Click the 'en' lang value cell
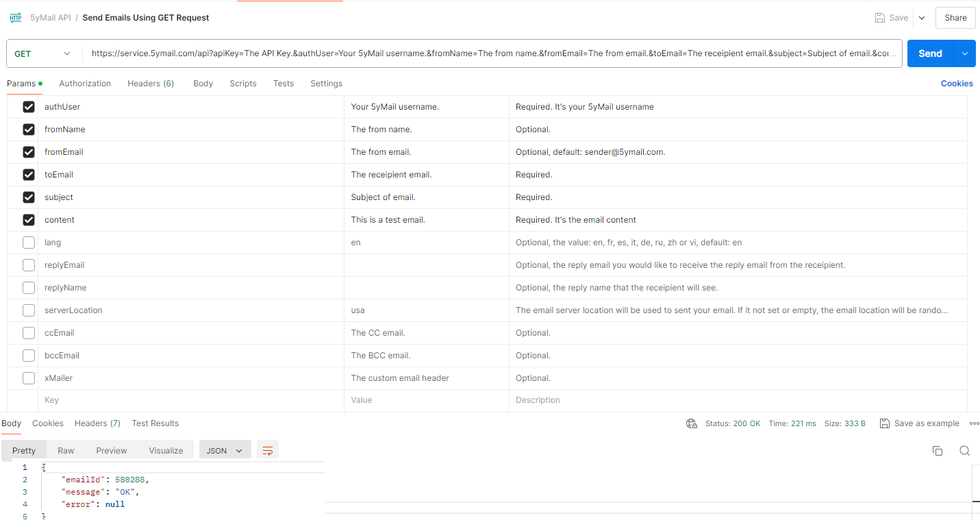This screenshot has height=520, width=980. click(427, 243)
